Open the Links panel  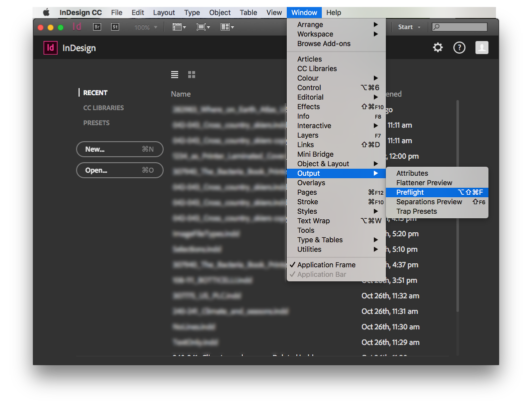(x=336, y=145)
